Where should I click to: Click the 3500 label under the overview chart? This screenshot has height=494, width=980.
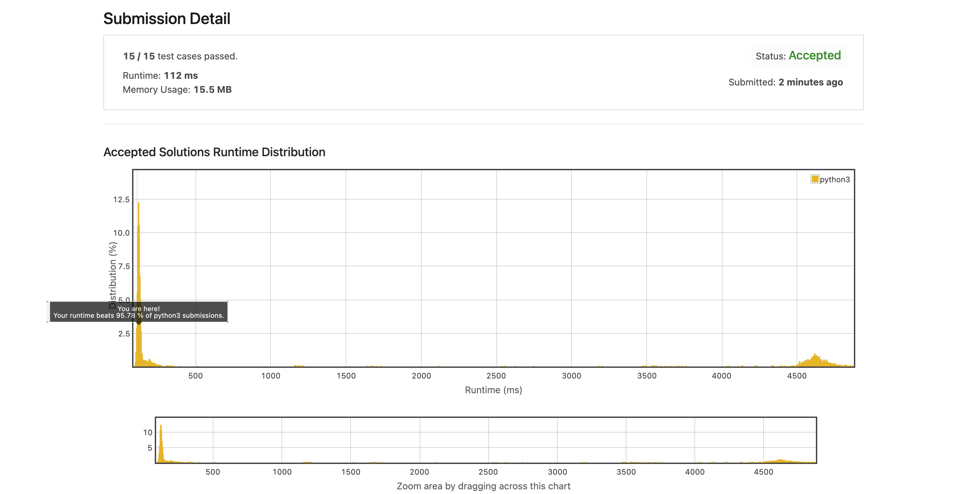point(626,472)
